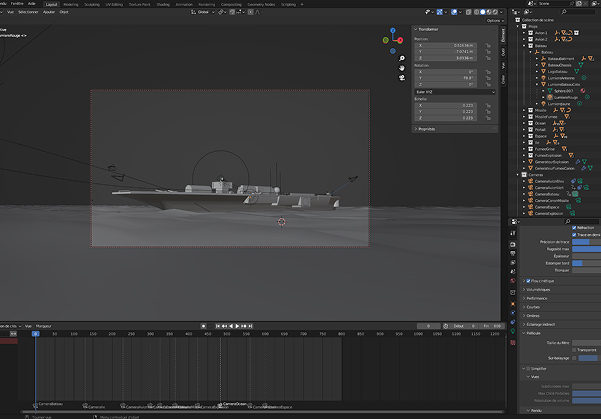
Task: Open the Marqueur menu in the timeline
Action: [x=43, y=326]
